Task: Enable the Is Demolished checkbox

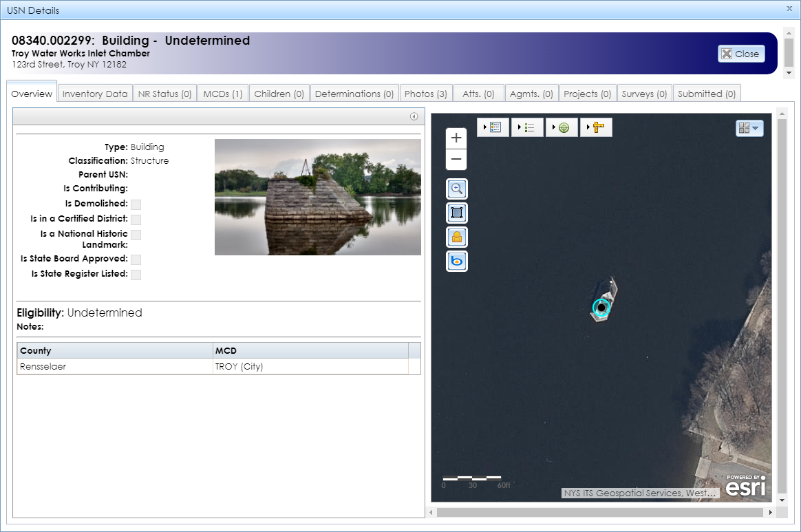Action: coord(136,204)
